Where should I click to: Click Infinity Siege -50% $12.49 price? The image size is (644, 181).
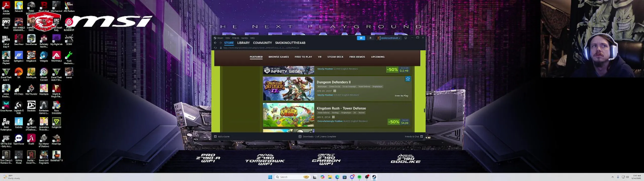tap(398, 70)
